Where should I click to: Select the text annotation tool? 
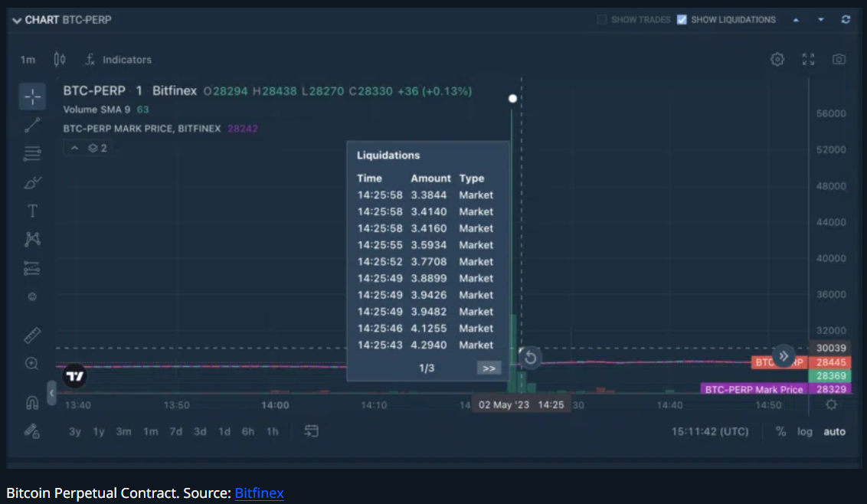coord(33,211)
